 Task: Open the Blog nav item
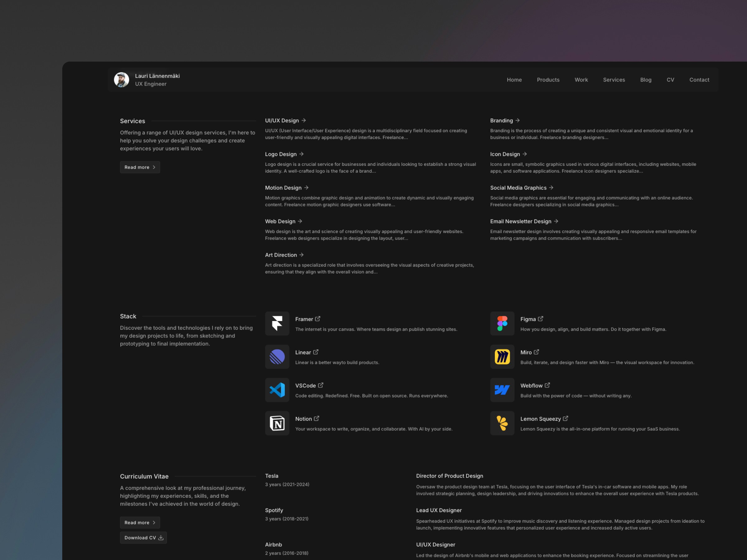pos(646,80)
